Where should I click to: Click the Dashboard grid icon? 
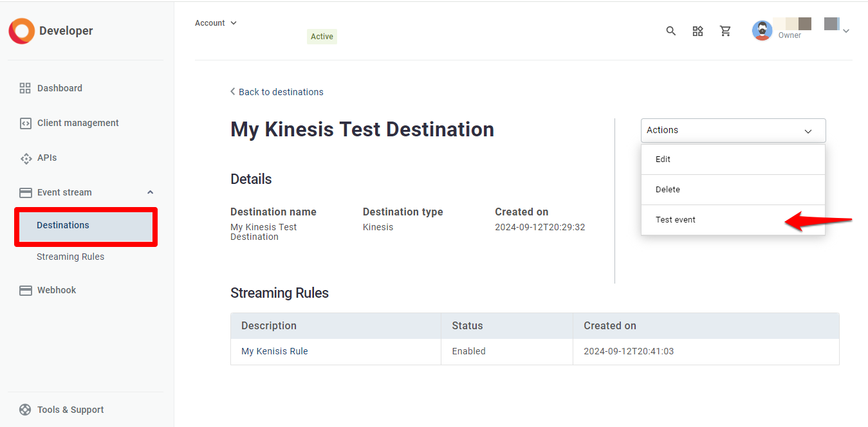25,88
